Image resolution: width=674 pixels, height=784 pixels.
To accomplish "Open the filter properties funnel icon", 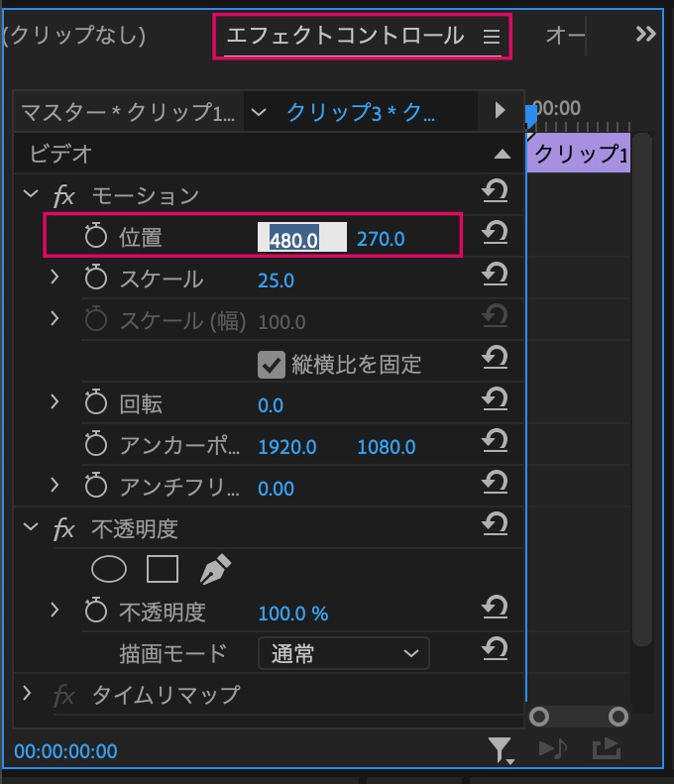I will [x=501, y=750].
